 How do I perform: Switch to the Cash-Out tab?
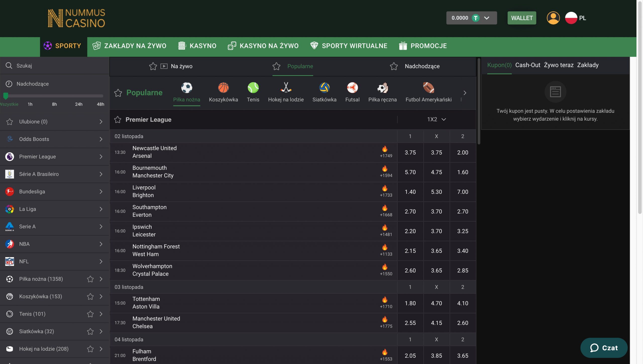pos(528,65)
